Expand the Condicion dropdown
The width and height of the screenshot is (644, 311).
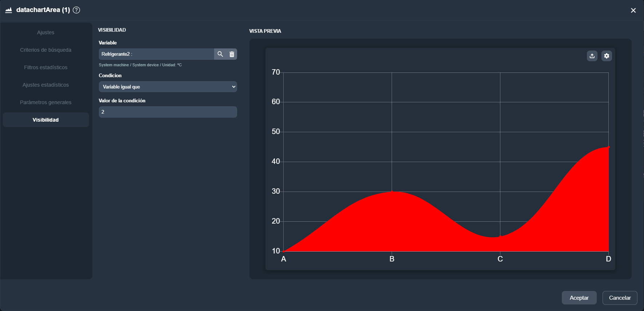pos(168,87)
